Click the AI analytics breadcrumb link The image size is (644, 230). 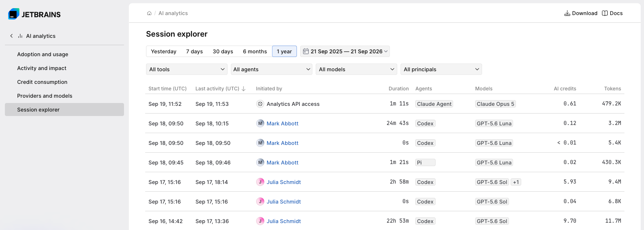(x=173, y=13)
